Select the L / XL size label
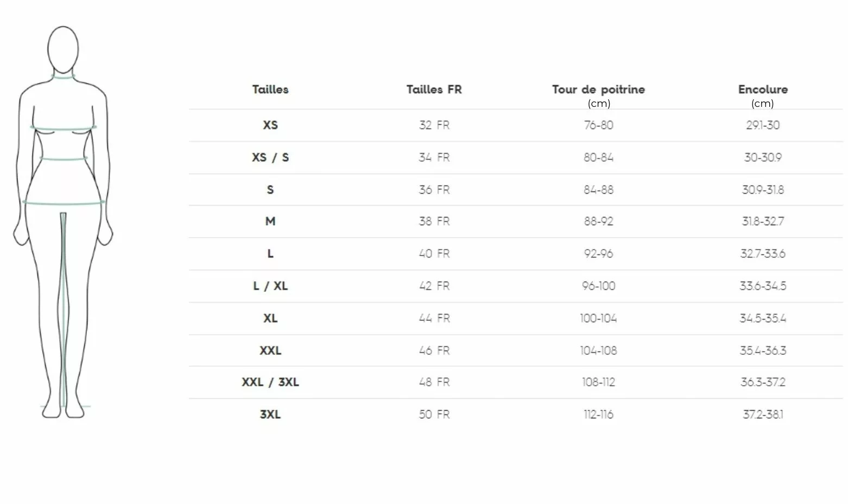Screen dimensions: 848x504 point(270,286)
